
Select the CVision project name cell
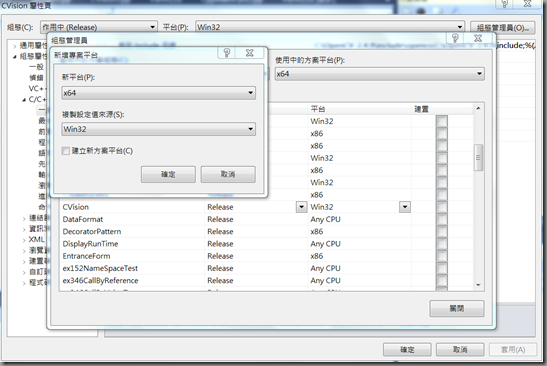click(x=132, y=207)
